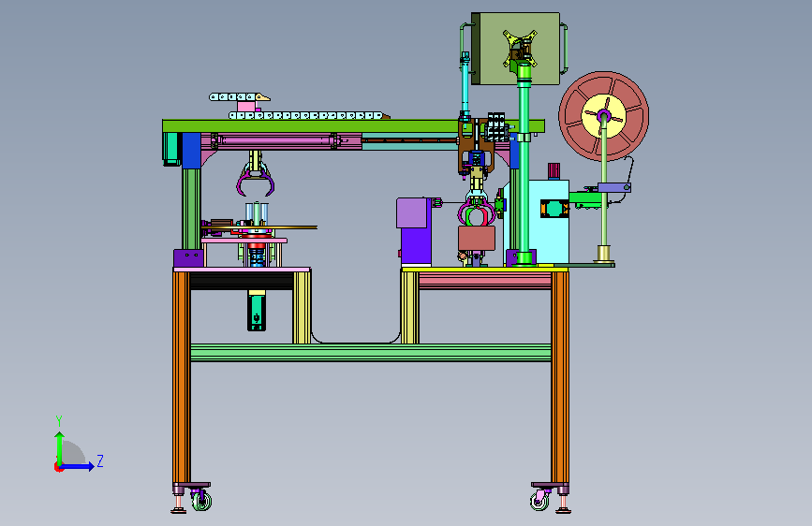
Task: Select the blue arm block on the reel stand
Action: (x=614, y=187)
